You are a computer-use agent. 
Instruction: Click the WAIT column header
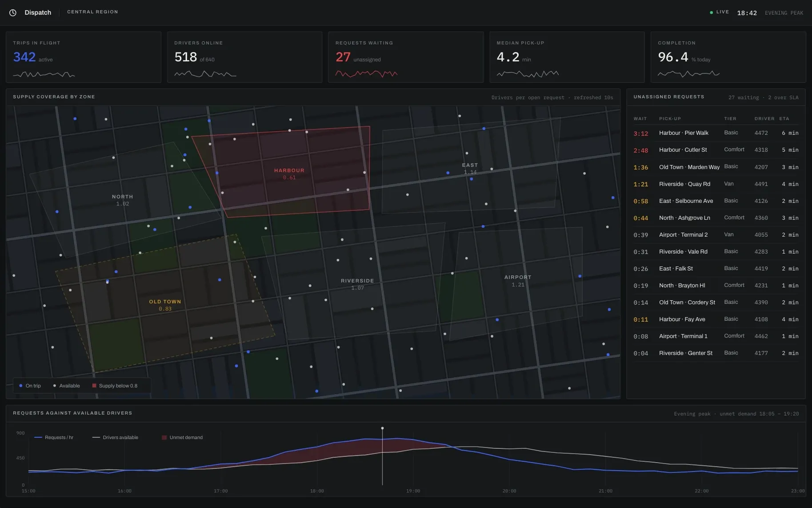tap(640, 119)
